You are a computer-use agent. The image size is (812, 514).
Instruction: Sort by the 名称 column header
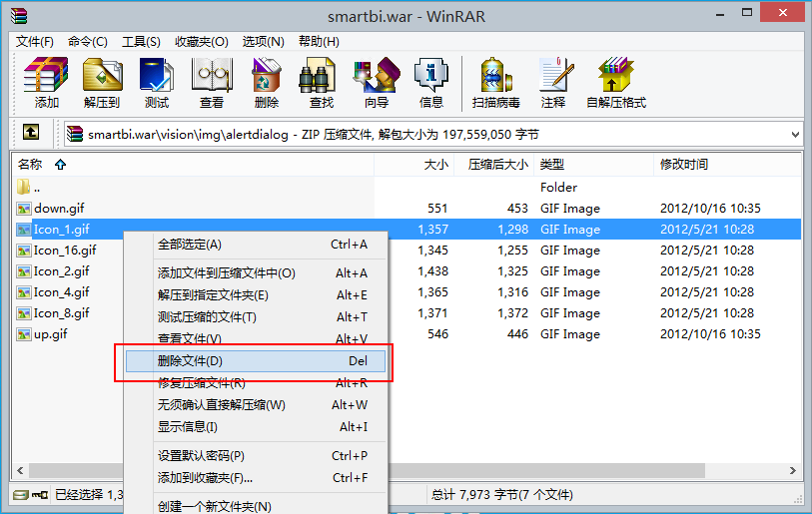(193, 165)
